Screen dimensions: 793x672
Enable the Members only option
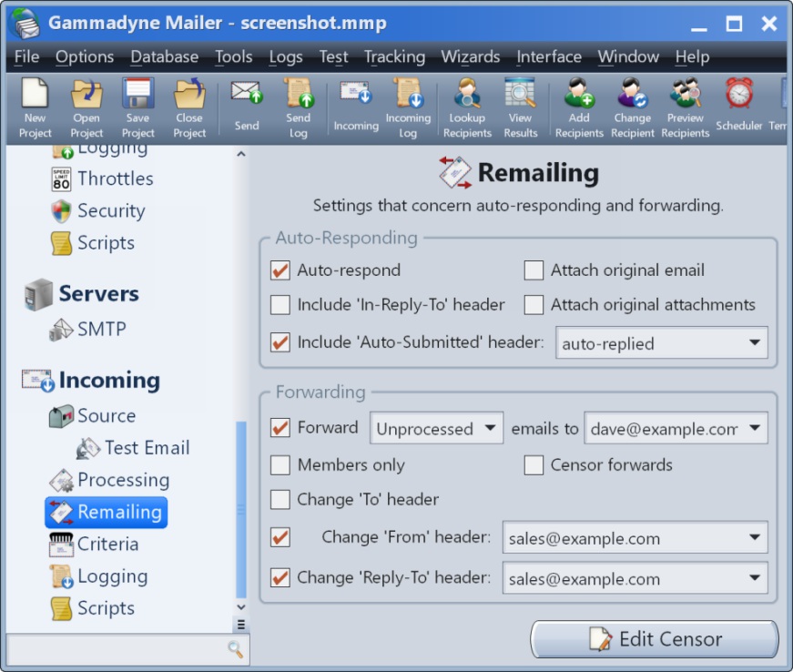click(x=280, y=465)
